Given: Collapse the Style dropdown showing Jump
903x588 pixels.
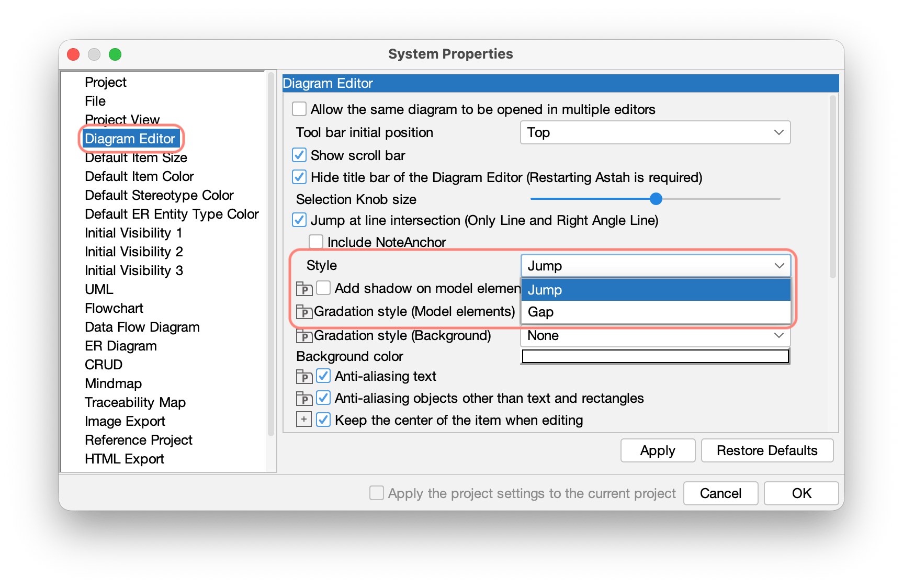Looking at the screenshot, I should [655, 266].
